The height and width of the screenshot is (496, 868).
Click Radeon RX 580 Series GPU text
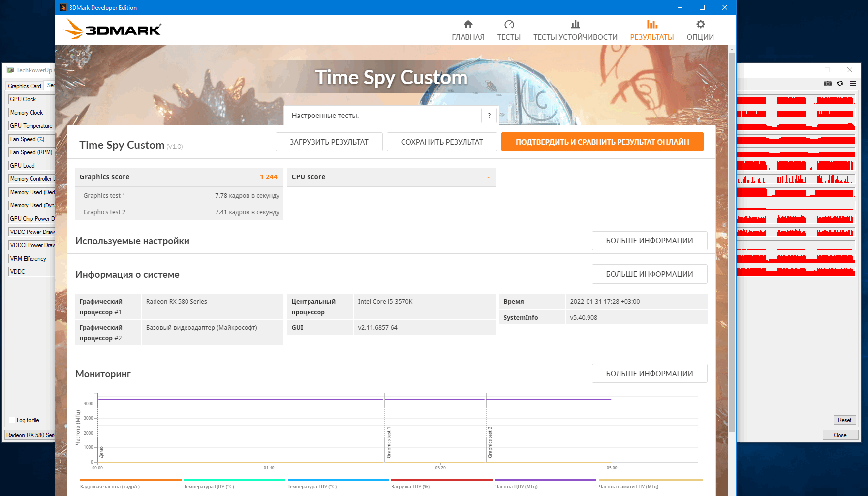[176, 302]
